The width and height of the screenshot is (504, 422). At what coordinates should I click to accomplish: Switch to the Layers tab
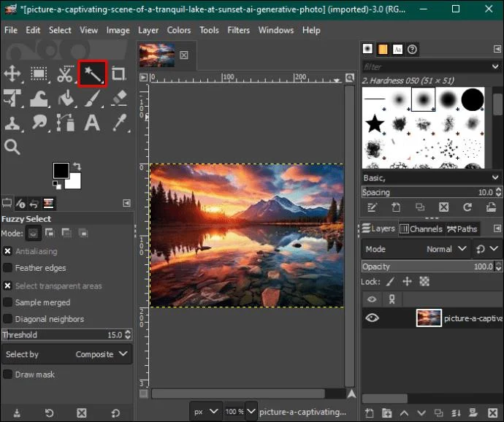coord(378,229)
